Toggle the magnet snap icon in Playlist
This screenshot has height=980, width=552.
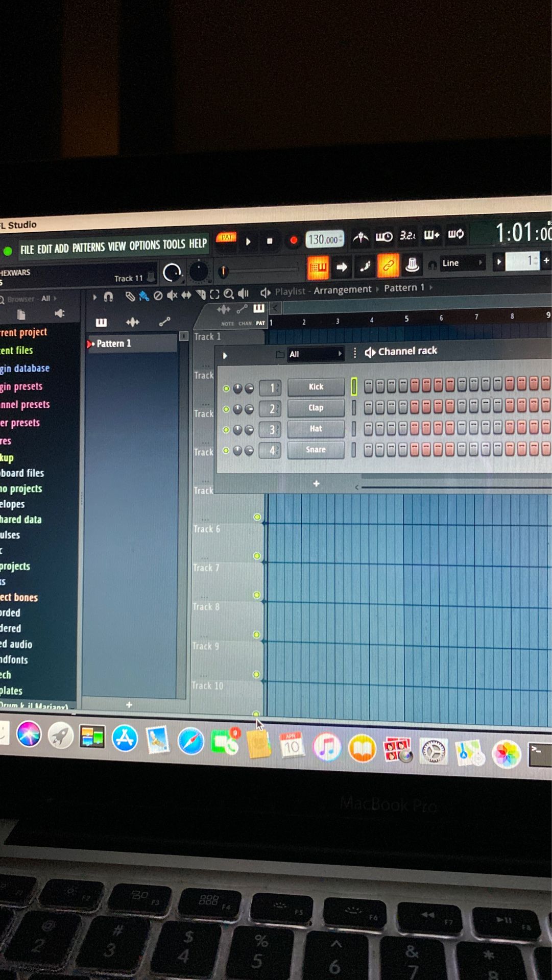click(x=108, y=297)
